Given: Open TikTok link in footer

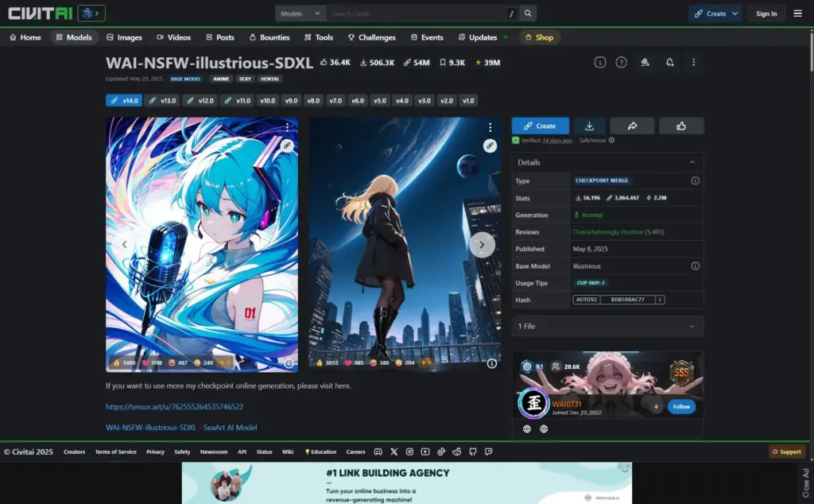Looking at the screenshot, I should 440,452.
